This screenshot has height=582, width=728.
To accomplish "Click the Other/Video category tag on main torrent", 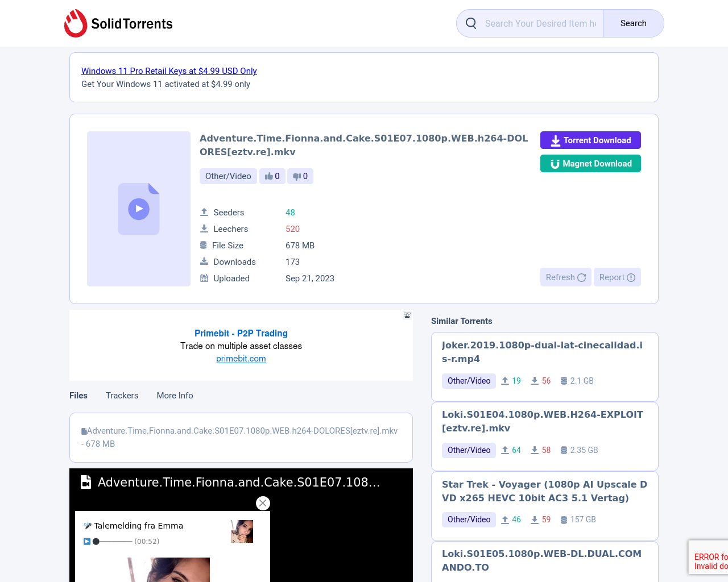I will click(x=228, y=176).
